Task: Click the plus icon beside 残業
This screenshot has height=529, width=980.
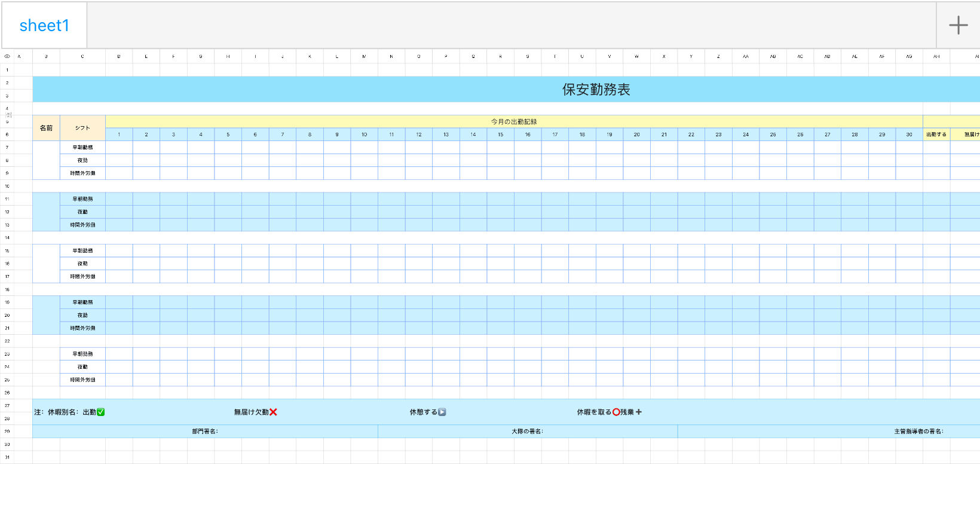Action: click(639, 412)
